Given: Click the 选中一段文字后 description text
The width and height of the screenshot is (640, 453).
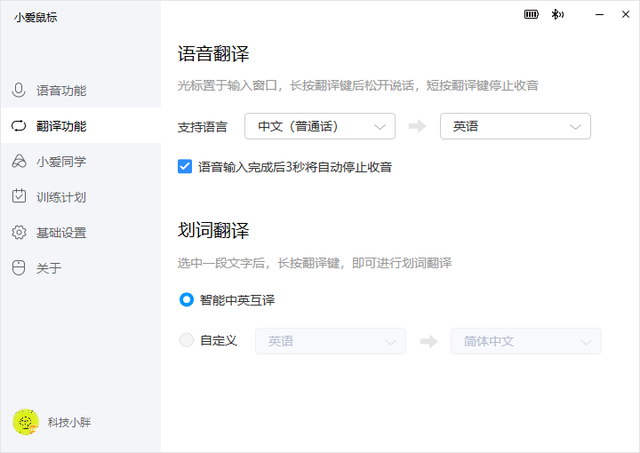Looking at the screenshot, I should 315,263.
